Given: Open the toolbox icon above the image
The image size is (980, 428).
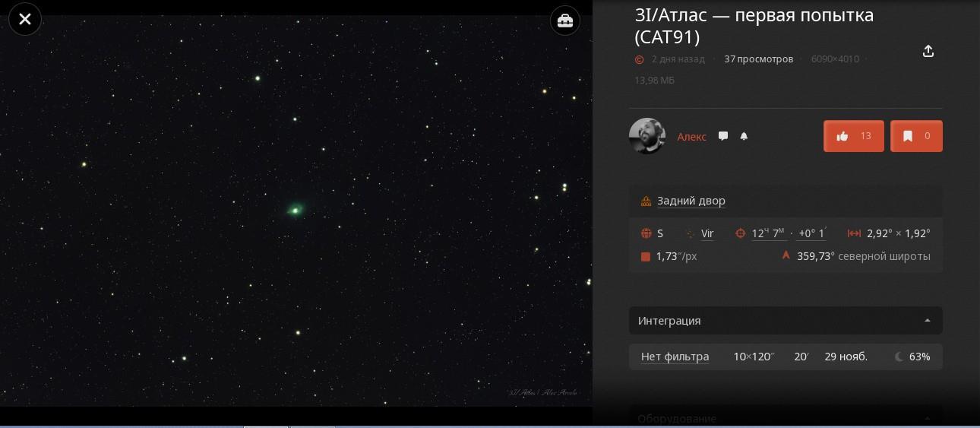Looking at the screenshot, I should click(565, 21).
